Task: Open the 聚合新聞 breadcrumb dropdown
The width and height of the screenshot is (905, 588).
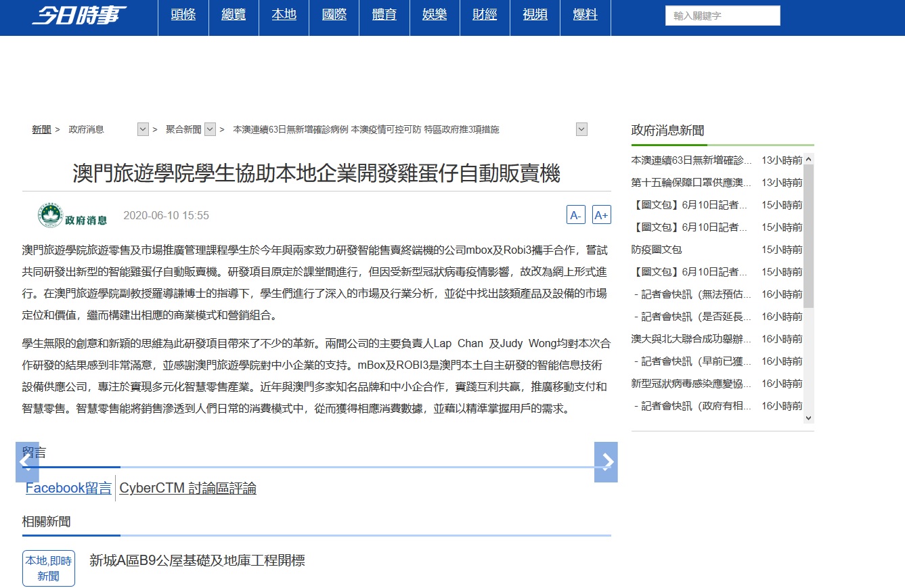Action: point(210,129)
